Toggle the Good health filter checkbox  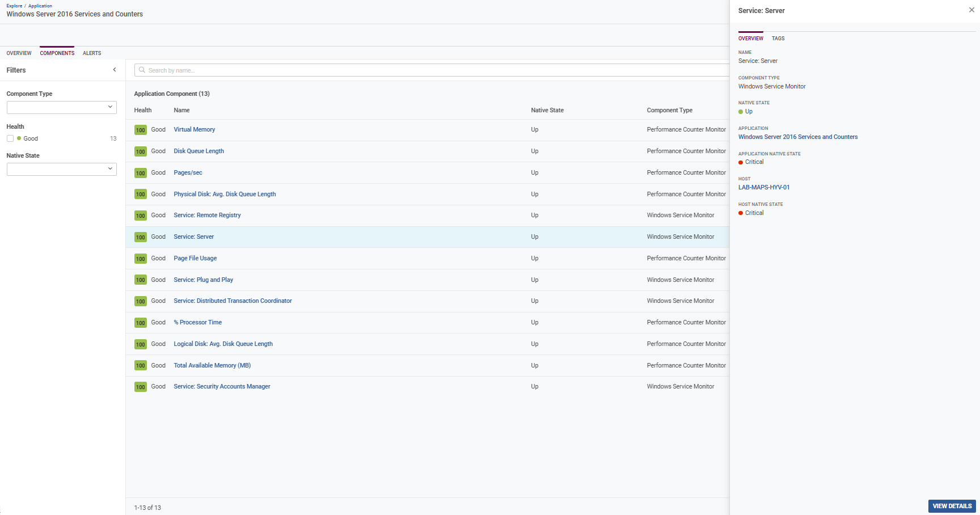click(10, 138)
